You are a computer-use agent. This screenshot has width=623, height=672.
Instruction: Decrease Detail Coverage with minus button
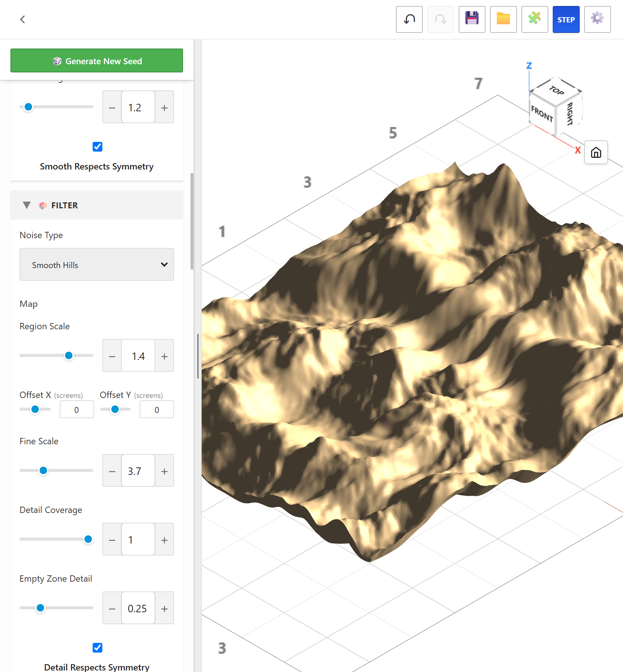(x=112, y=539)
